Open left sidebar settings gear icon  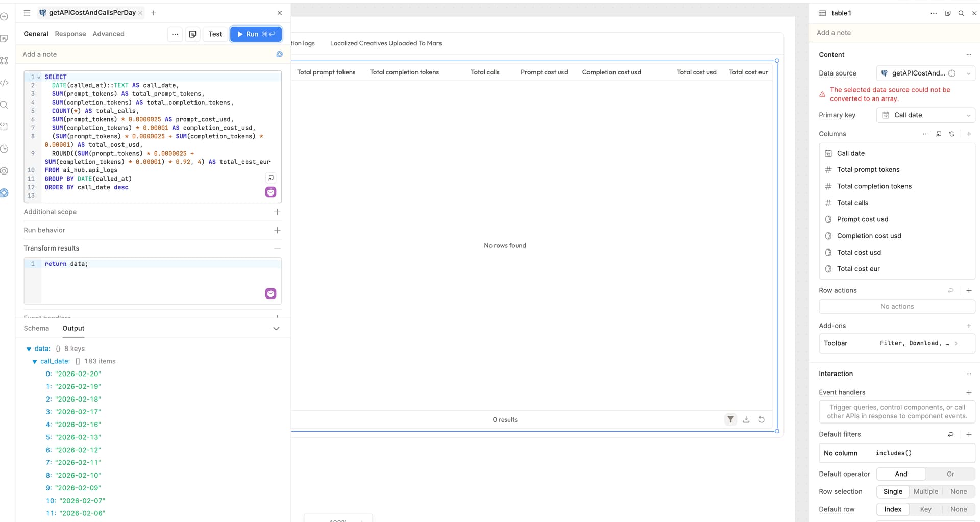click(4, 171)
